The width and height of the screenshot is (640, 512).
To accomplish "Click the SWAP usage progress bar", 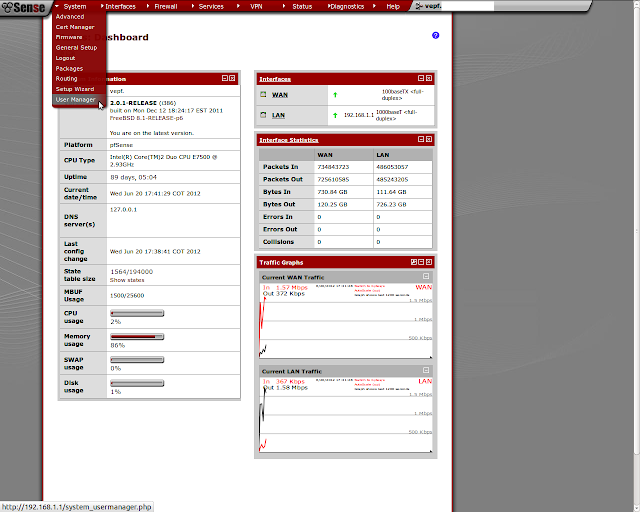I will (137, 360).
